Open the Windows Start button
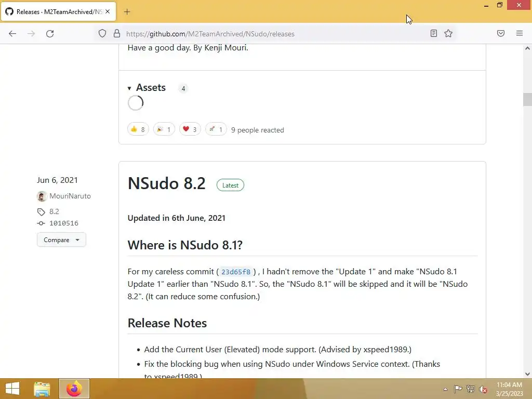The image size is (532, 399). [12, 389]
